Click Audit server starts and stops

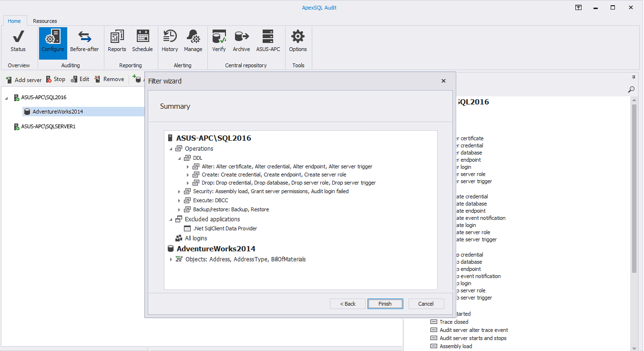(473, 338)
